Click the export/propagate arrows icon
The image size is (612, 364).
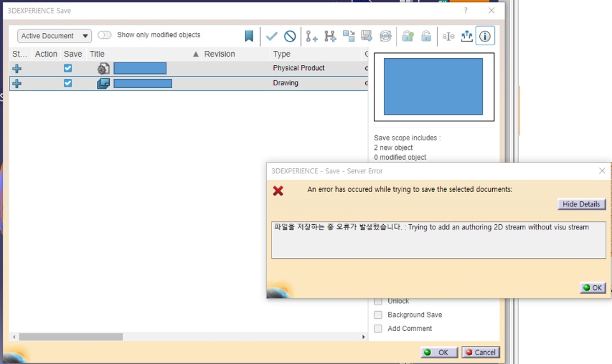click(467, 36)
